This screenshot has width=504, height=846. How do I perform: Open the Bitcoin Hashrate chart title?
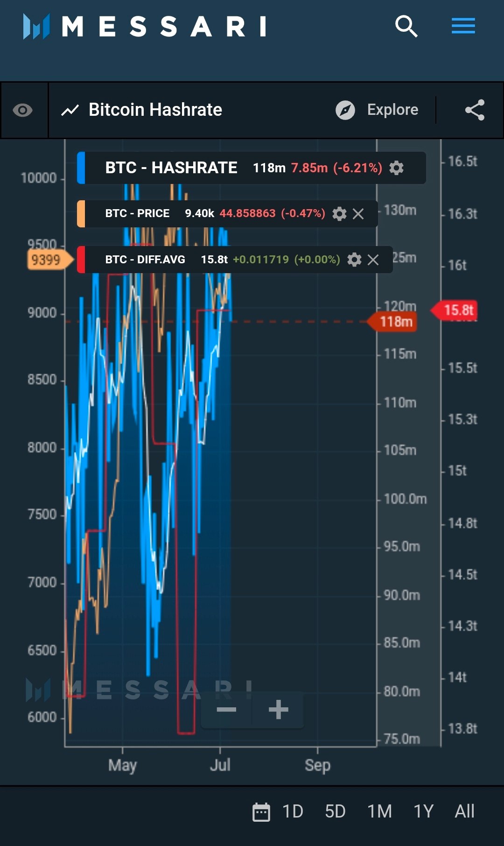point(155,110)
